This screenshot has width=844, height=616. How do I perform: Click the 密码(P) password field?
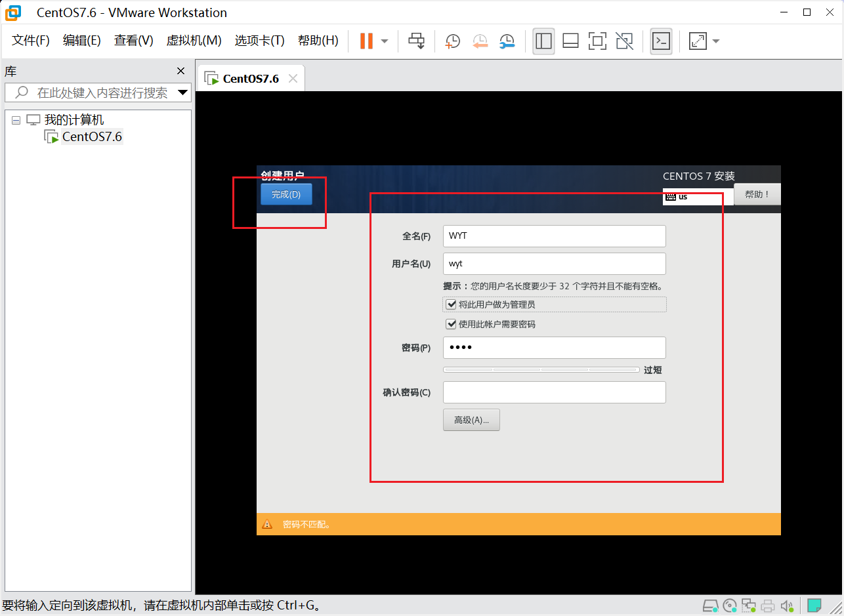[555, 348]
